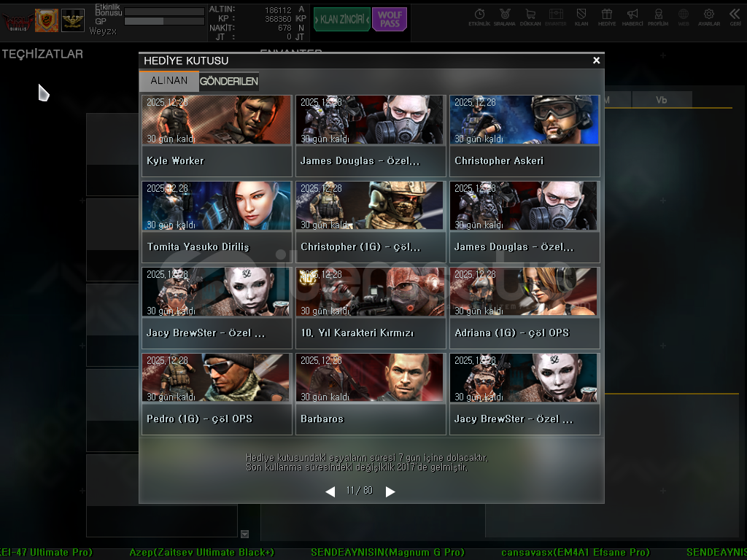Click Azep(Zaitsev Ultimate Black+) ticker text
The height and width of the screenshot is (560, 747).
pyautogui.click(x=202, y=553)
